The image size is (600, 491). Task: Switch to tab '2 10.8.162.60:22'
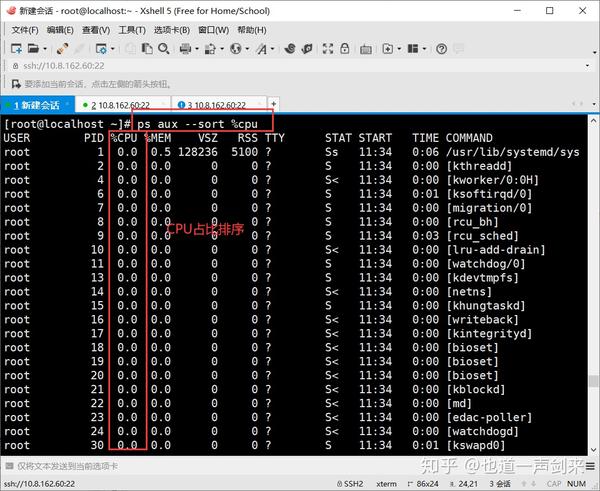[121, 105]
